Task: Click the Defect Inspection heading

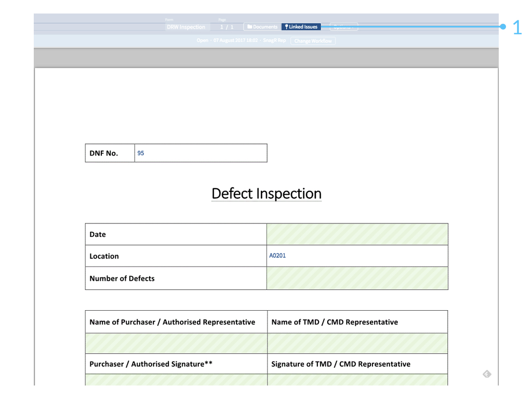Action: (x=267, y=193)
